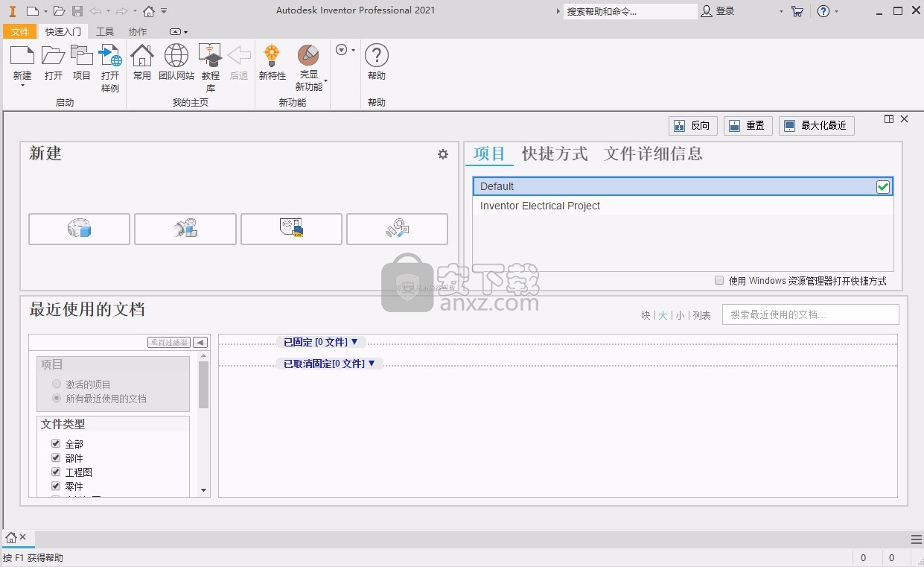The height and width of the screenshot is (567, 924).
Task: Open the 团队网站 (Team Web) icon
Action: [x=176, y=56]
